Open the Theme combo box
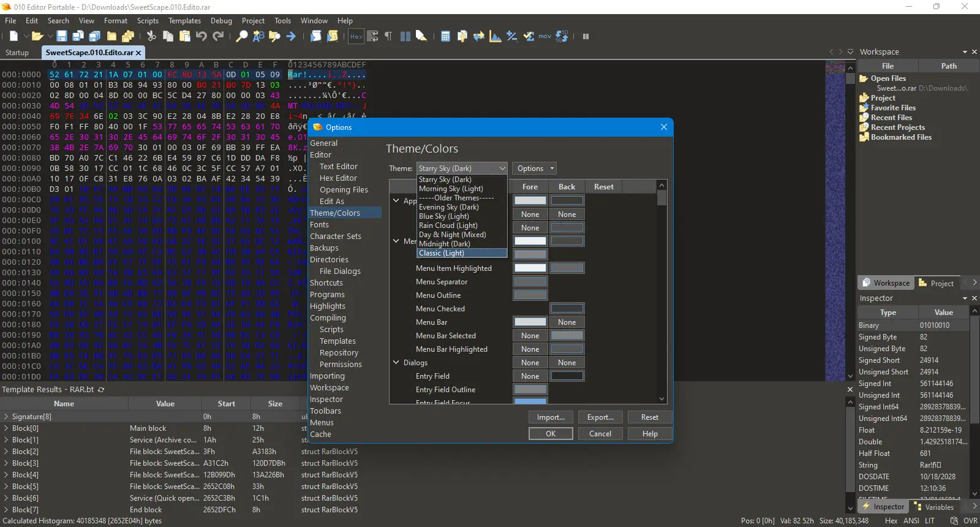The width and height of the screenshot is (980, 527). [462, 169]
